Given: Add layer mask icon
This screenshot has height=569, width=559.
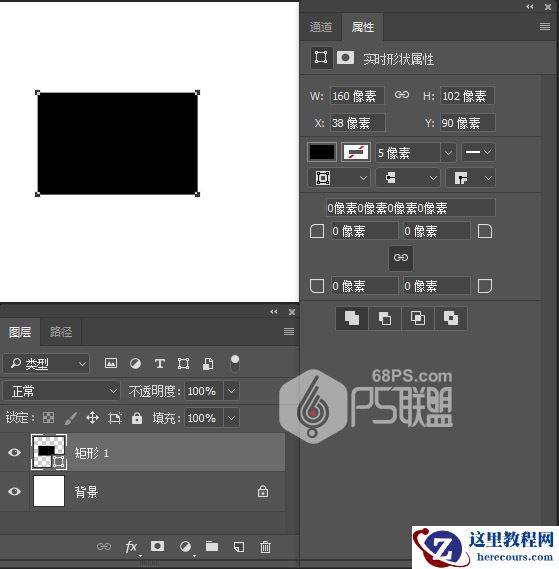Looking at the screenshot, I should (157, 546).
